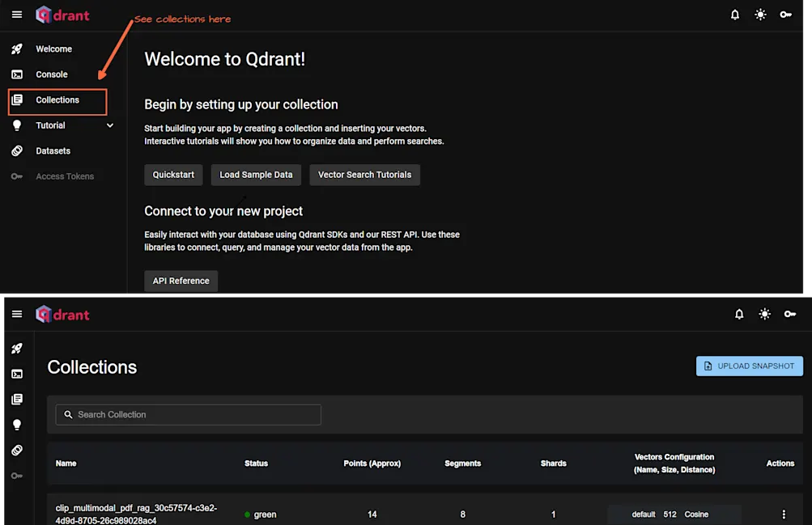This screenshot has width=812, height=525.
Task: Select the Datasets icon in the collapsed sidebar
Action: 17,450
